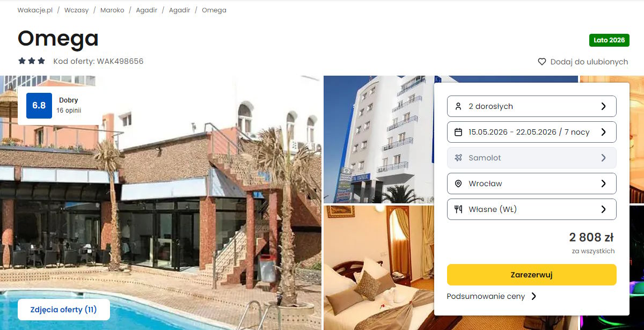Screen dimensions: 644x330
Task: Click the 6.8 rating score badge
Action: pyautogui.click(x=39, y=105)
